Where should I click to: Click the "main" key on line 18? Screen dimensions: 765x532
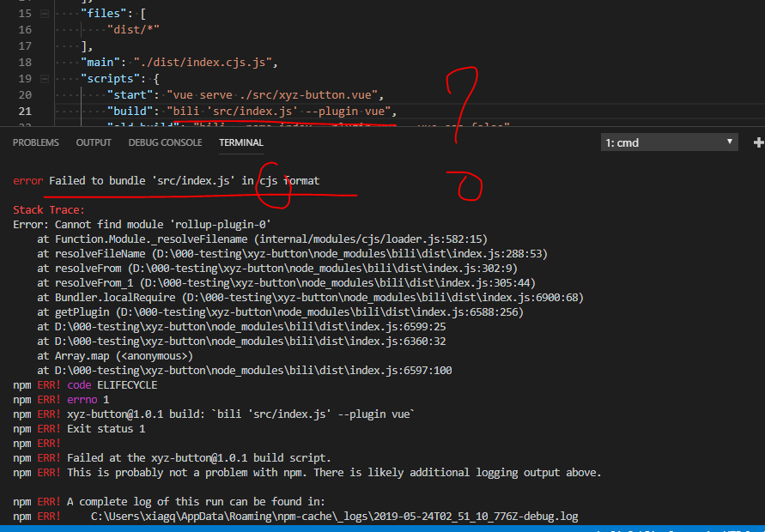pos(100,63)
